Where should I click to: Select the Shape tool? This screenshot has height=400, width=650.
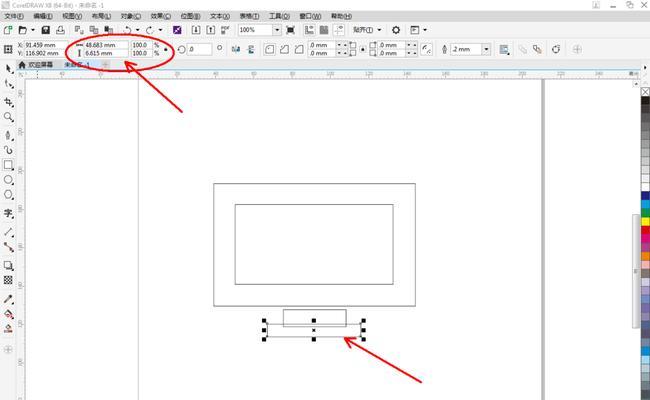[x=9, y=84]
